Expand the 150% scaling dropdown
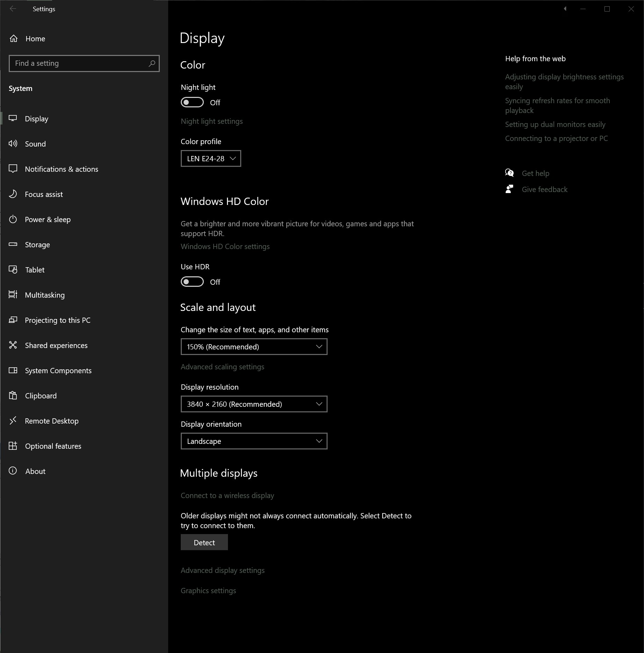 tap(254, 347)
